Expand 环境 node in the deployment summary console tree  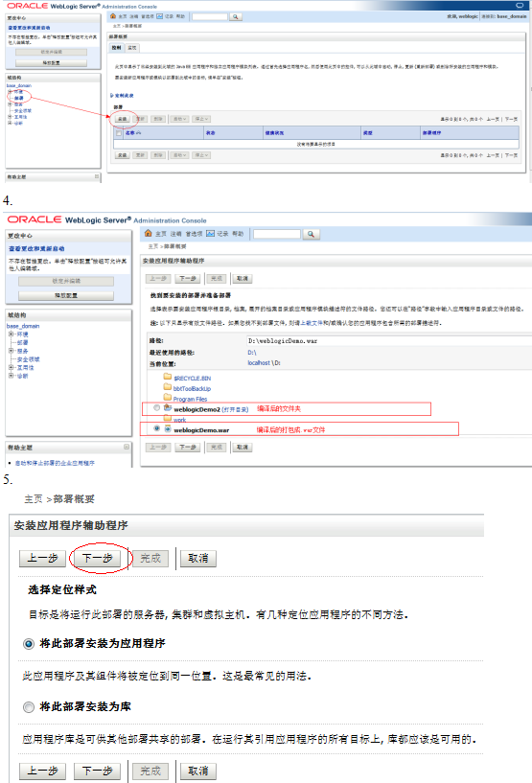(10, 92)
